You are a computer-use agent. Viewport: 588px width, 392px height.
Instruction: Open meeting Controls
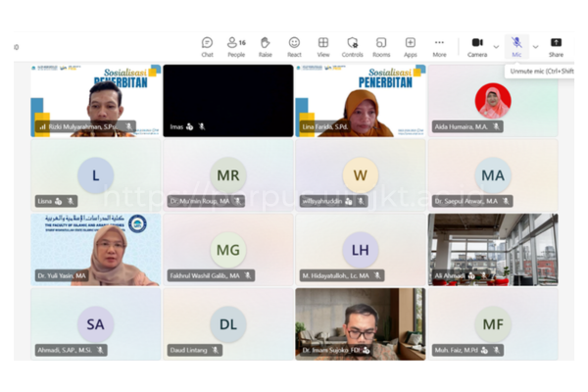pos(352,47)
